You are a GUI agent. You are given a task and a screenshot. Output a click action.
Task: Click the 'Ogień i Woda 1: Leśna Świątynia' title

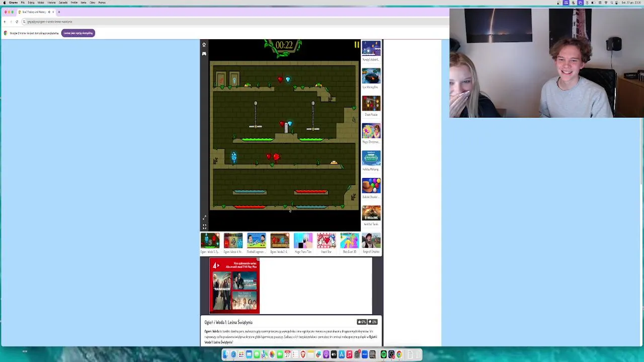pos(228,322)
